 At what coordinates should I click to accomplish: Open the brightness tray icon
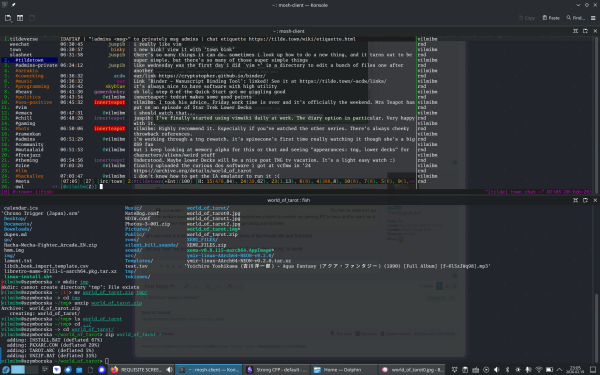[x=518, y=370]
